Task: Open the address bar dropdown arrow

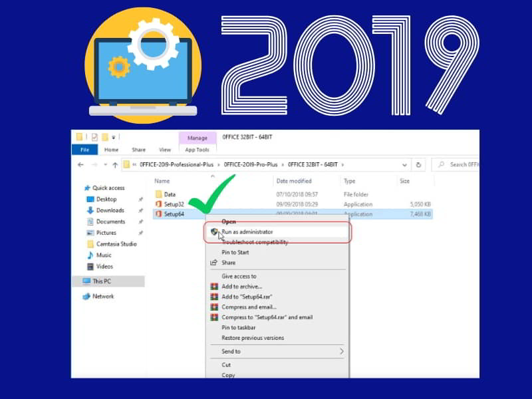Action: click(x=404, y=164)
